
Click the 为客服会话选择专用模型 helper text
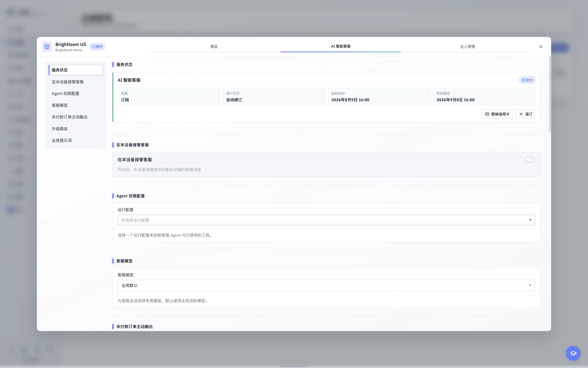163,301
